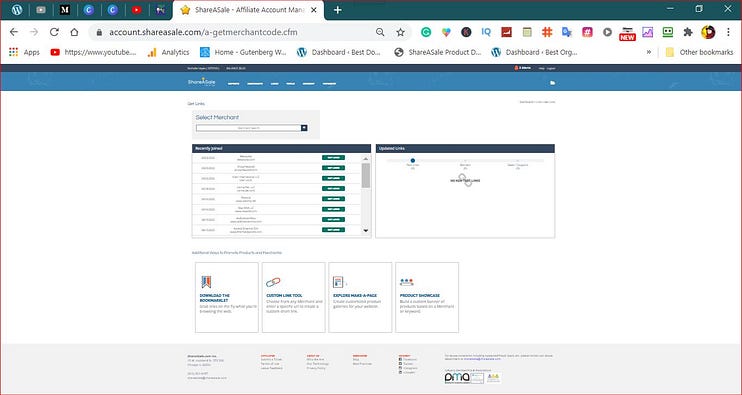742x395 pixels.
Task: Open the Explore Make-a-Page card
Action: pyautogui.click(x=360, y=298)
